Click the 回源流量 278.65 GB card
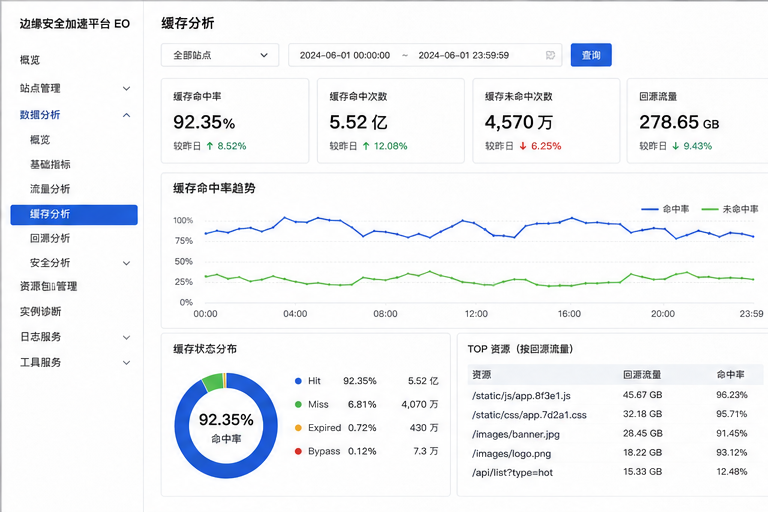The width and height of the screenshot is (768, 512). [x=697, y=121]
